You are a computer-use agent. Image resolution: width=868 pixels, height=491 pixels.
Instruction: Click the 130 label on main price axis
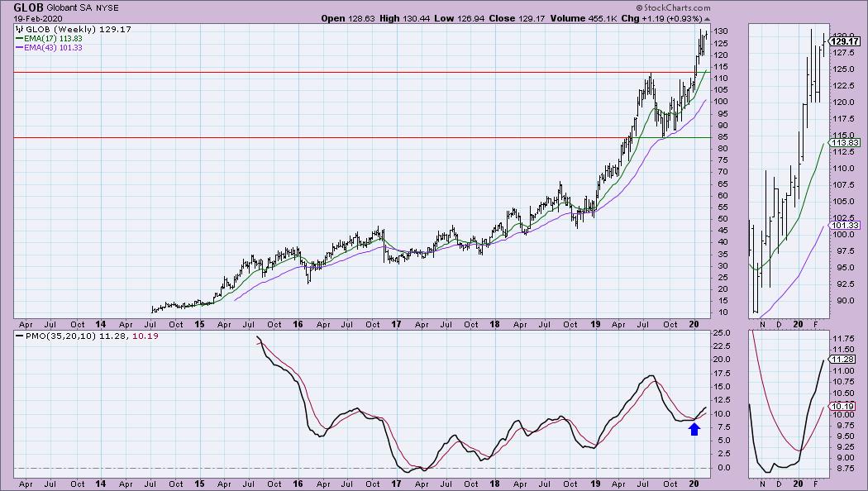click(721, 31)
